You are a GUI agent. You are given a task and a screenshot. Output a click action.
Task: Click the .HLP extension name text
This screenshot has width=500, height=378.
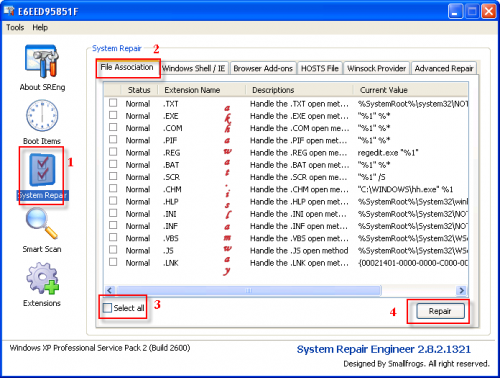(x=171, y=202)
